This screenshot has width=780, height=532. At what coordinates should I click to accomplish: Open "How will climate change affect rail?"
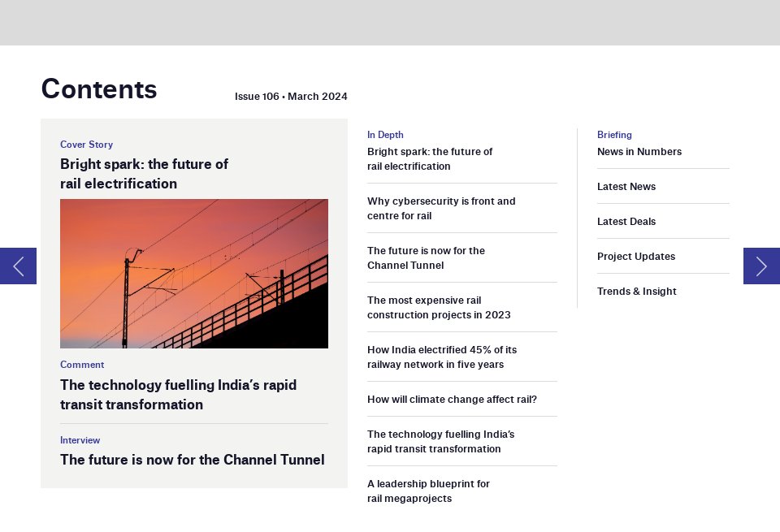[452, 399]
